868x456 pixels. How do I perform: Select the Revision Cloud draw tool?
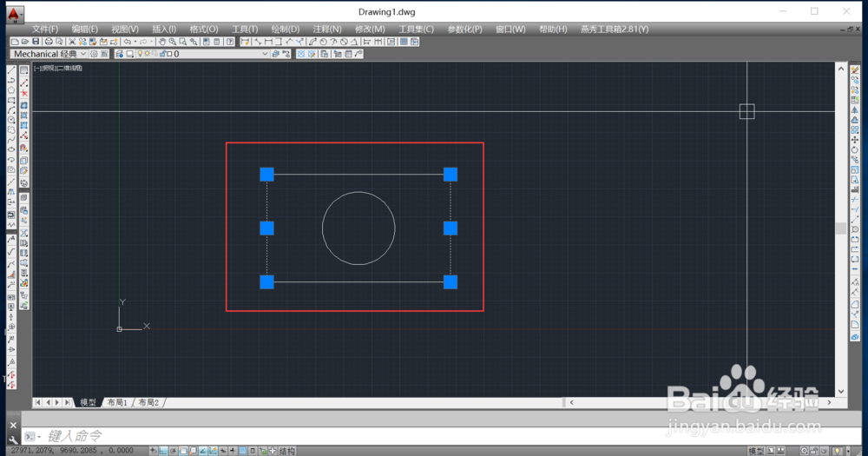(x=11, y=129)
